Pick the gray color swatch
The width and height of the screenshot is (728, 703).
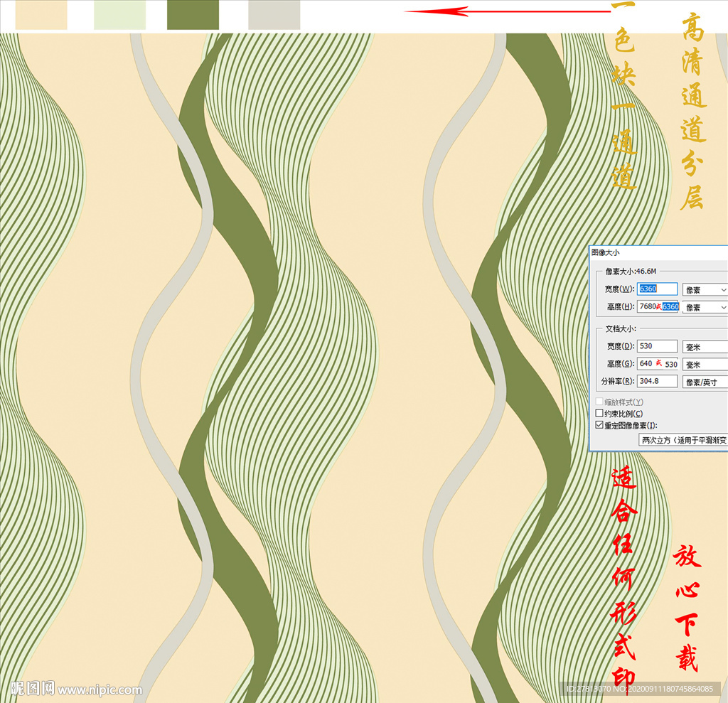(274, 15)
